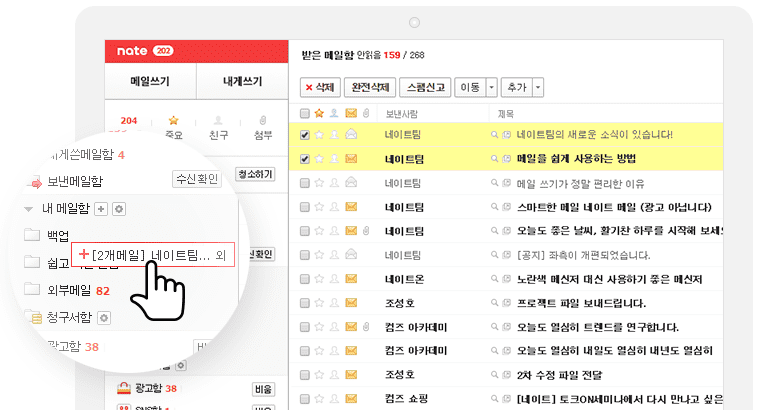Click the 추가 button
This screenshot has width=763, height=410.
(517, 88)
